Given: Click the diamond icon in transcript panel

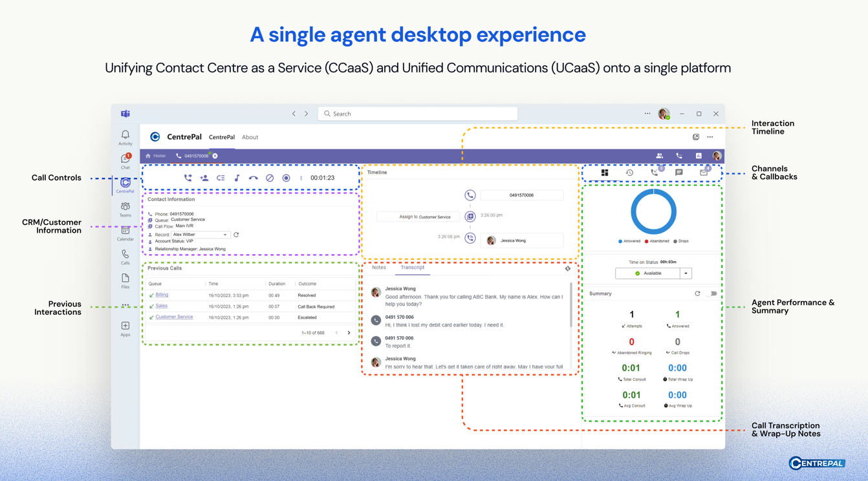Looking at the screenshot, I should tap(568, 268).
